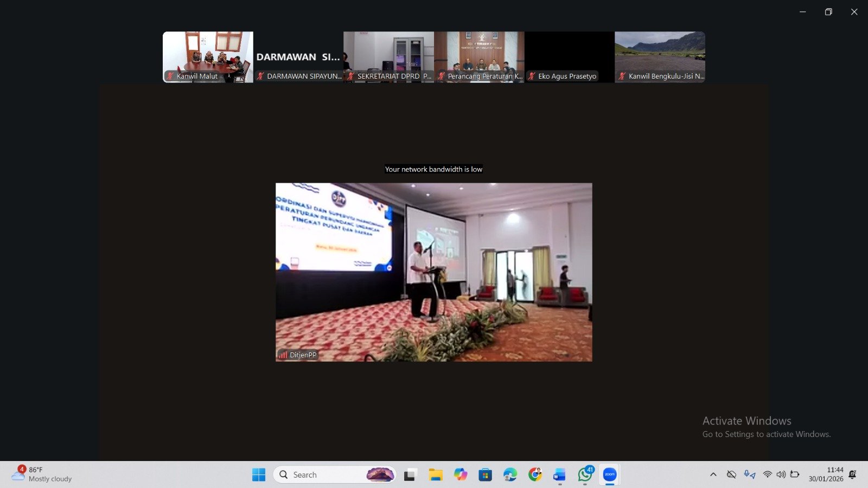Viewport: 868px width, 488px height.
Task: Open Microsoft Edge browser
Action: pyautogui.click(x=510, y=474)
